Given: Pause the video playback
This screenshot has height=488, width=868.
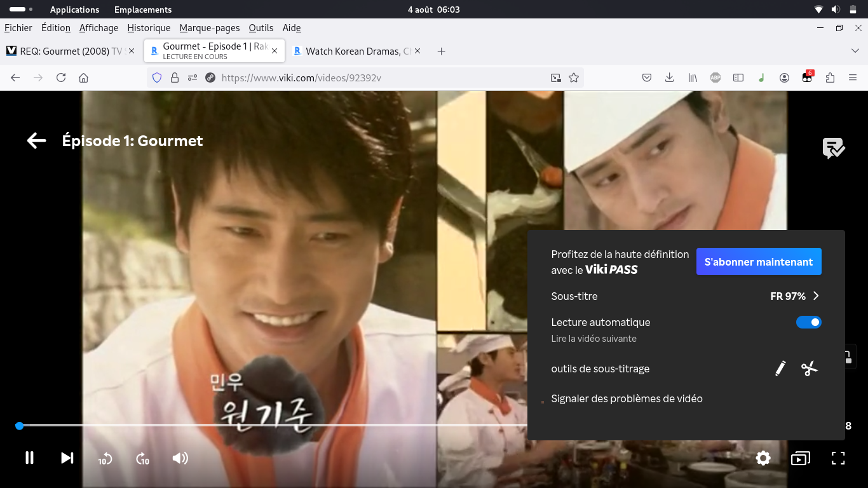Looking at the screenshot, I should 29,458.
